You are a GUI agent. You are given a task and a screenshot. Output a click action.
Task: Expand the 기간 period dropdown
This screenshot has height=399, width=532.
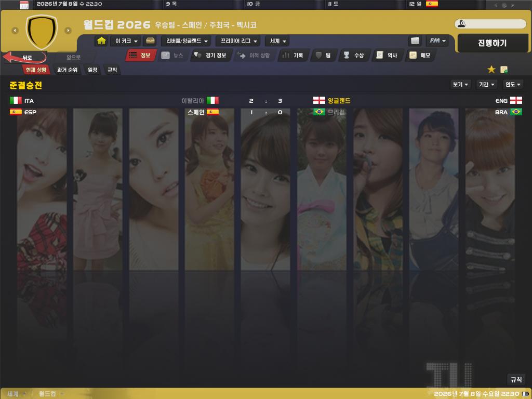point(486,85)
